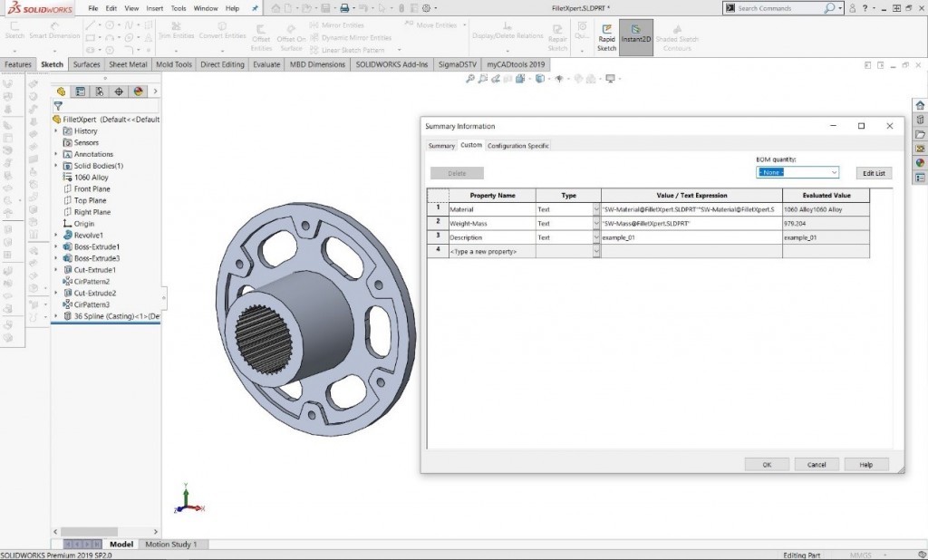Open the Tools menu

179,8
